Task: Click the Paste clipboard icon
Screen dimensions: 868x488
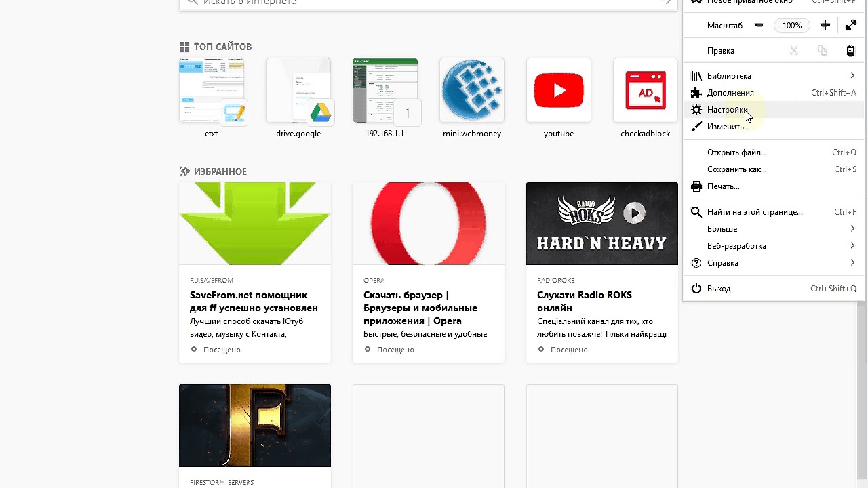Action: [x=851, y=51]
